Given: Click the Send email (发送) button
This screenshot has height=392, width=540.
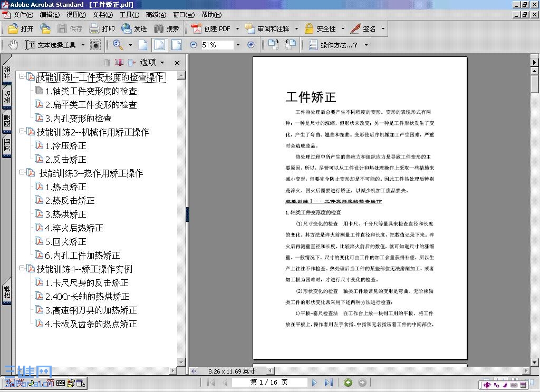Looking at the screenshot, I should (x=134, y=28).
